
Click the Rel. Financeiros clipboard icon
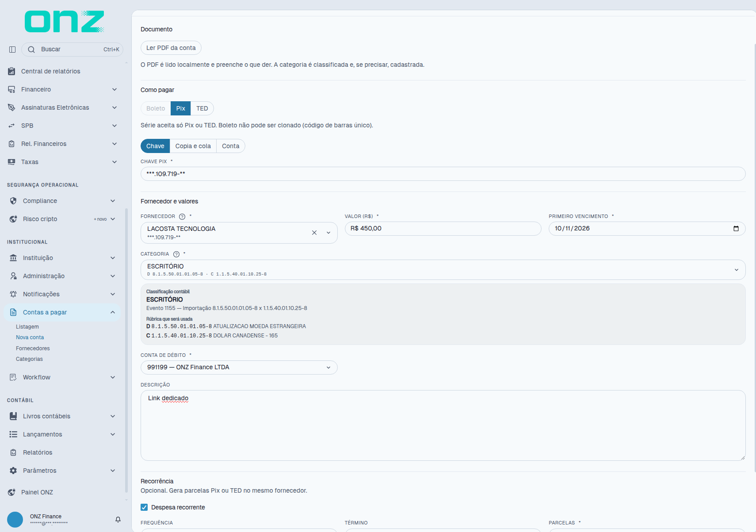(11, 144)
